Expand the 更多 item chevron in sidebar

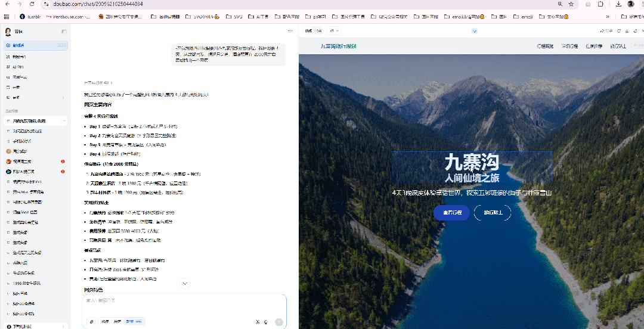point(63,98)
